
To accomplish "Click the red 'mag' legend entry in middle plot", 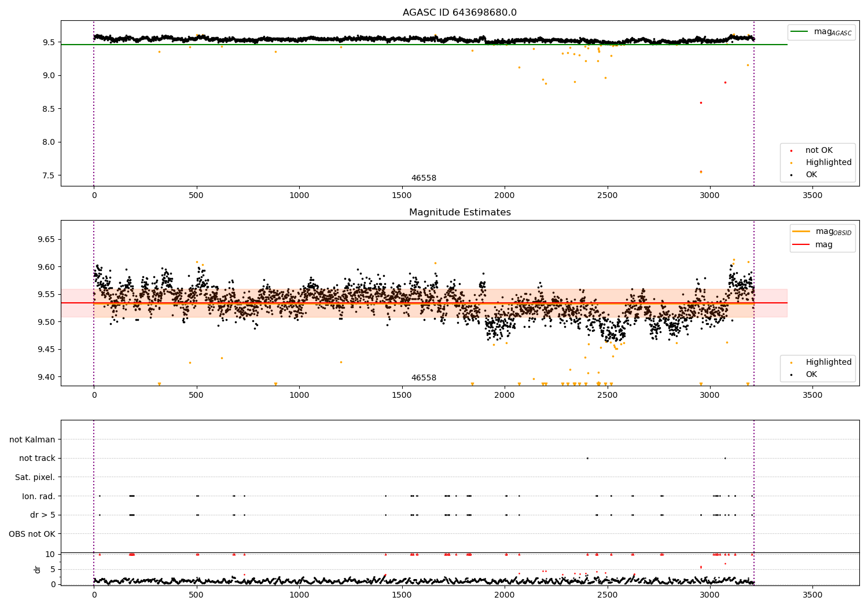I will [813, 245].
